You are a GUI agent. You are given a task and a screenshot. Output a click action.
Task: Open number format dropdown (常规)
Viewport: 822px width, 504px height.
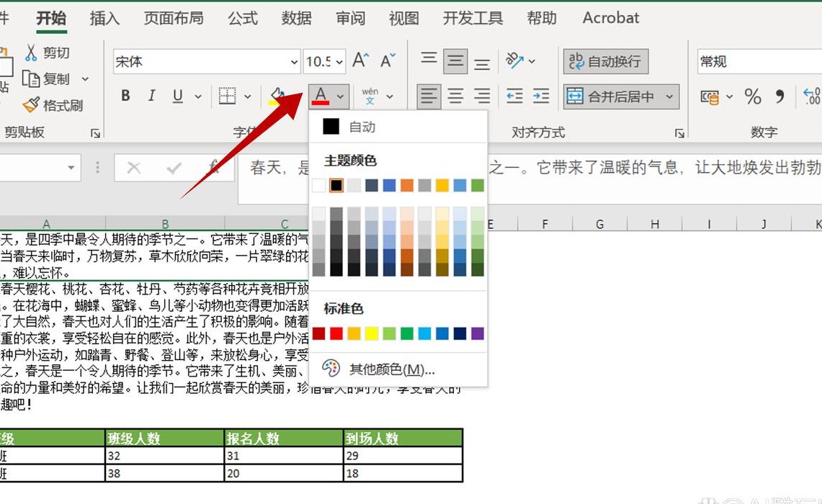pos(759,62)
